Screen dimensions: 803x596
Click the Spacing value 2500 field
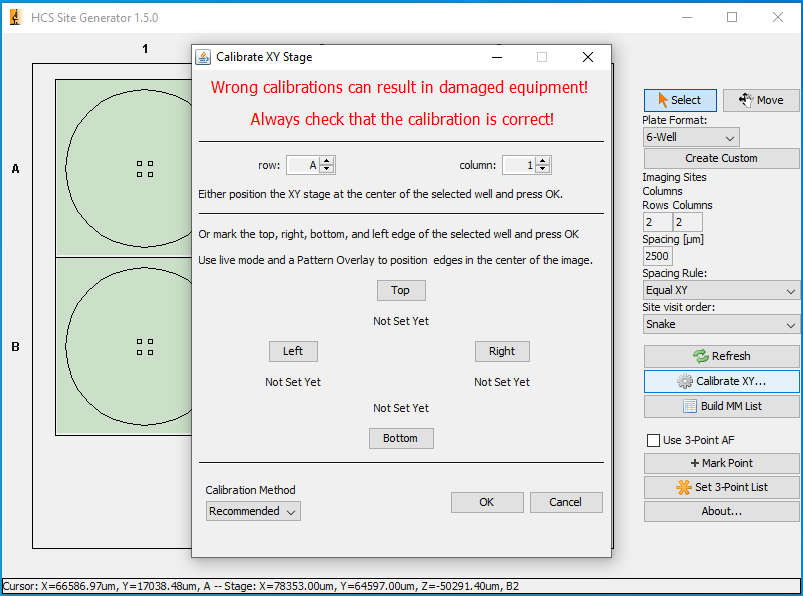point(657,256)
